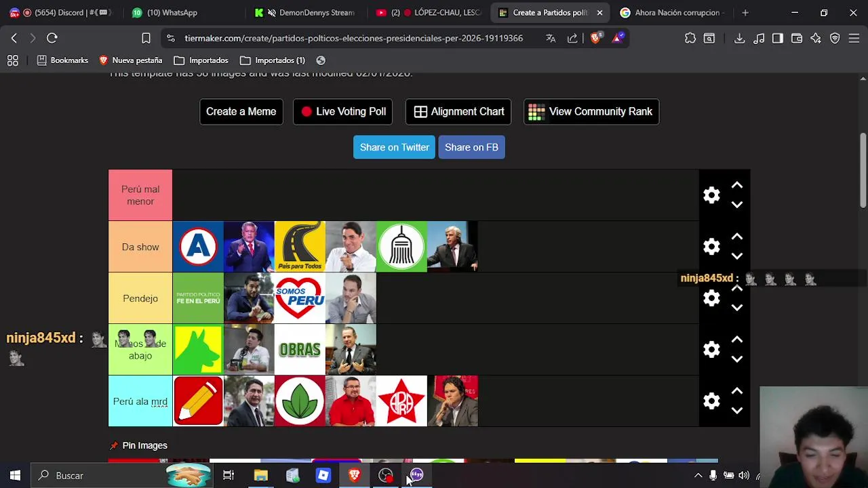Screen dimensions: 868x488
Task: Open Brave Shields lion icon
Action: 595,38
